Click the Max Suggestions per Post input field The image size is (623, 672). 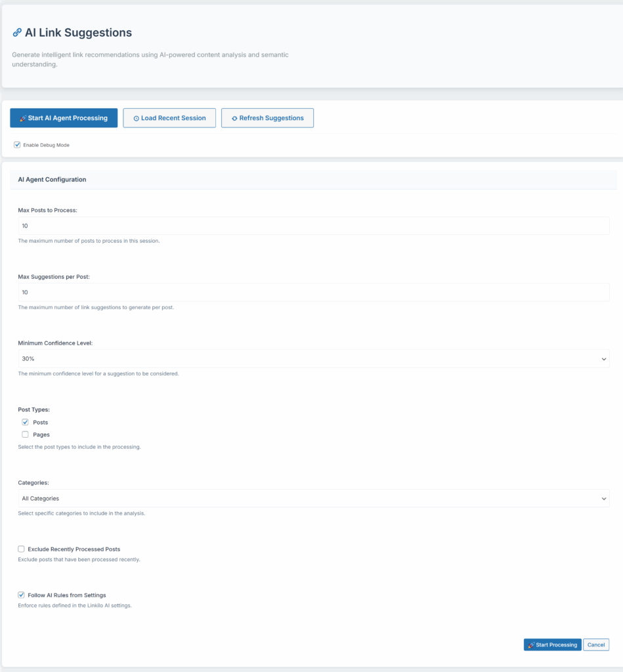click(313, 292)
